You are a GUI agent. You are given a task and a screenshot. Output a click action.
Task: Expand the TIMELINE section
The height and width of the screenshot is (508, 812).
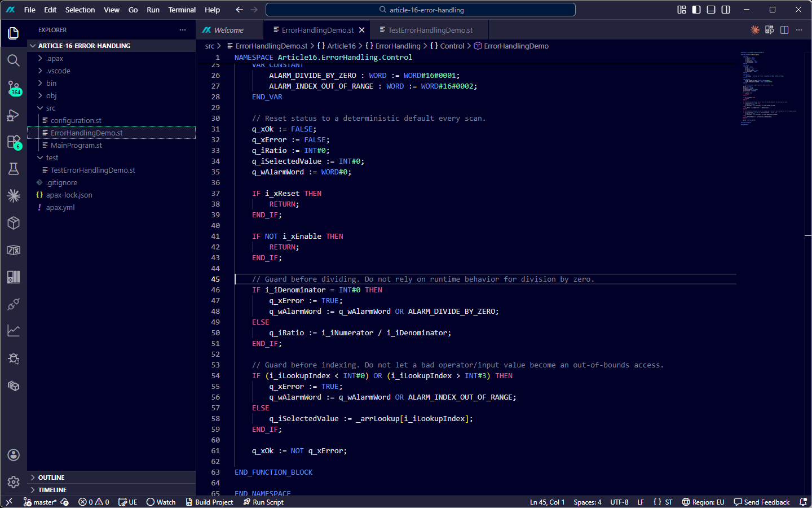pyautogui.click(x=111, y=490)
